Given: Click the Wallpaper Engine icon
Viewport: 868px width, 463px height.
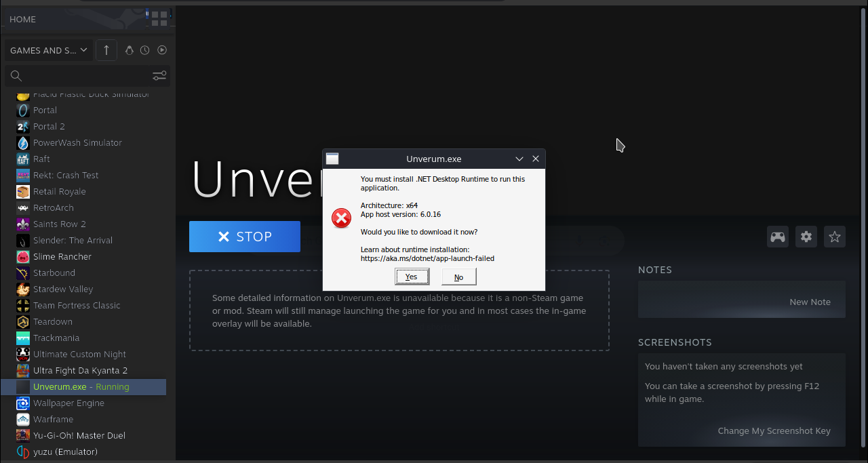Looking at the screenshot, I should tap(23, 403).
